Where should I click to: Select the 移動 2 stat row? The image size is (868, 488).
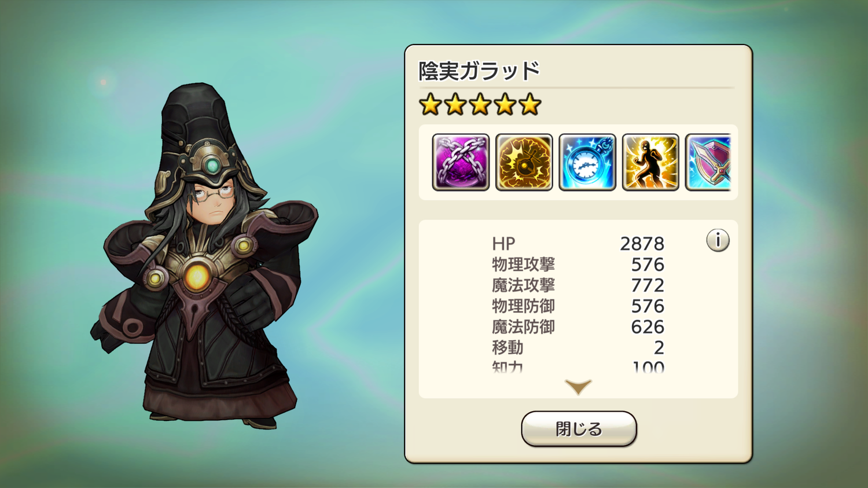(x=578, y=348)
